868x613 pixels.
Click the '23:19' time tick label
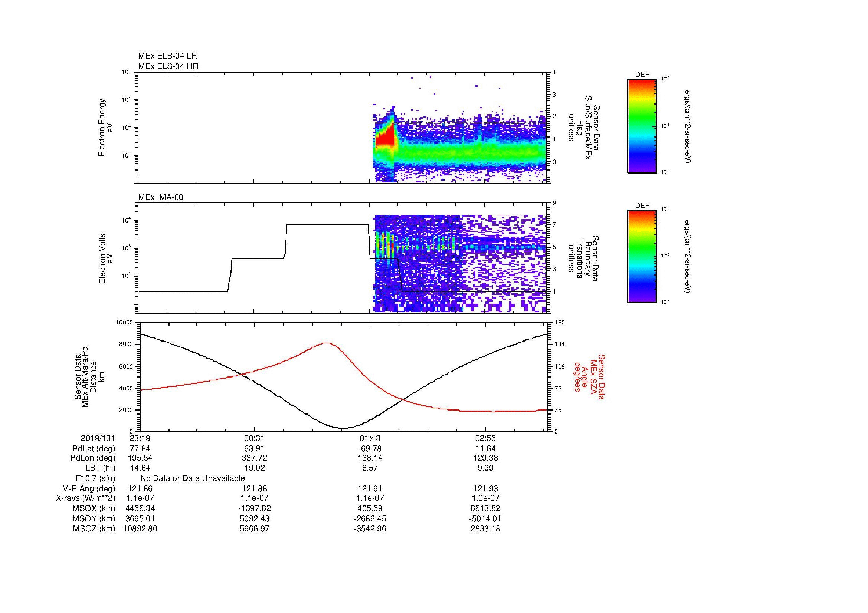click(x=140, y=438)
